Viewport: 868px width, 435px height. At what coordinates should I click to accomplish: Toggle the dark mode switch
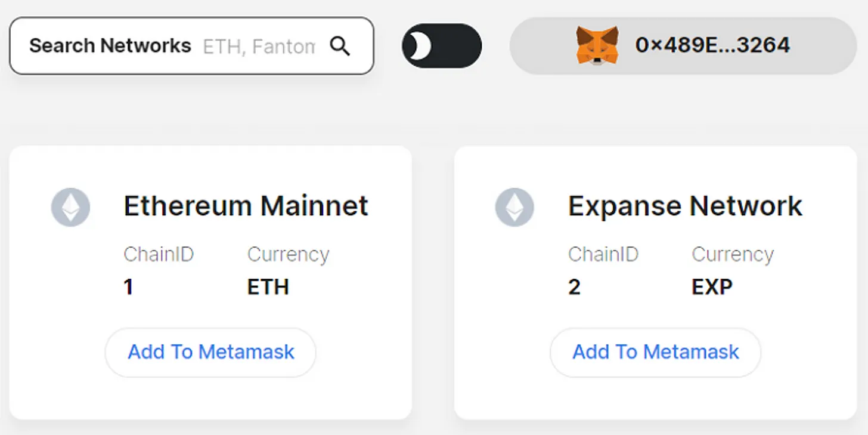pos(442,46)
